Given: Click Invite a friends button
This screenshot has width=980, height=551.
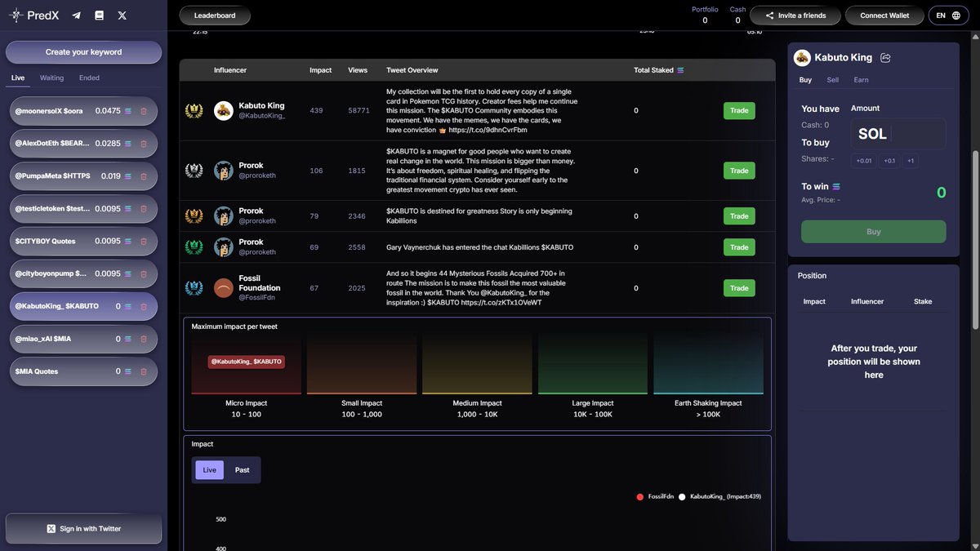Looking at the screenshot, I should pyautogui.click(x=795, y=16).
